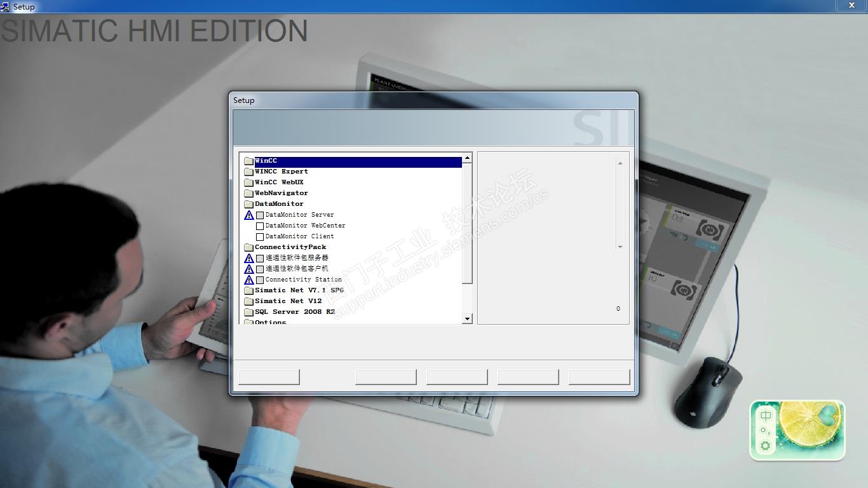Check the DataMonitor Client checkbox
This screenshot has width=868, height=488.
point(260,237)
